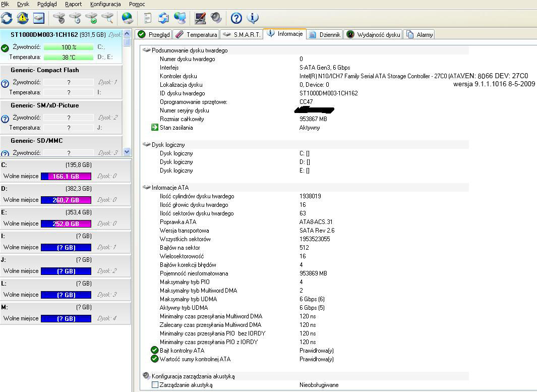Switch to the Dziennik tab
537x392 pixels.
click(x=325, y=34)
